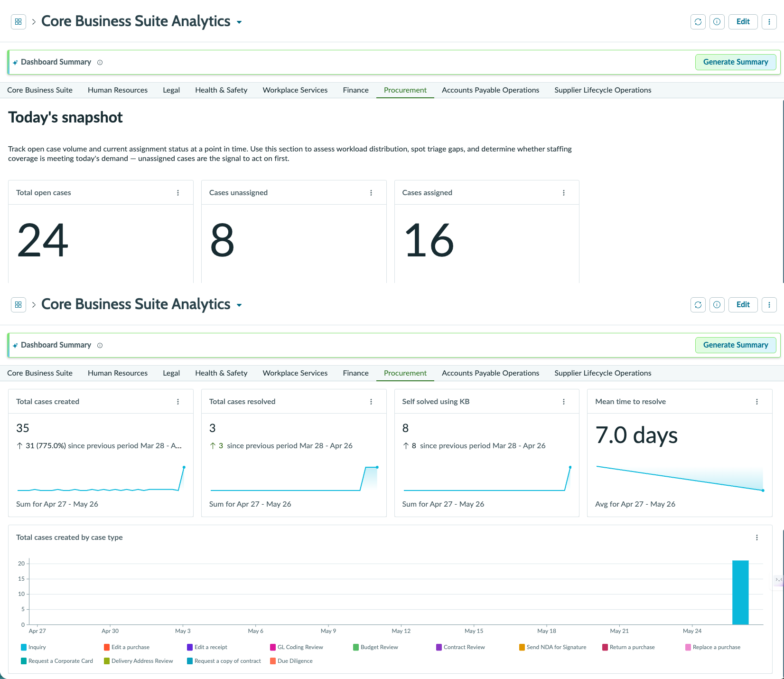Viewport: 784px width, 679px height.
Task: Click the breadcrumb chevron in the lower header
Action: (34, 305)
